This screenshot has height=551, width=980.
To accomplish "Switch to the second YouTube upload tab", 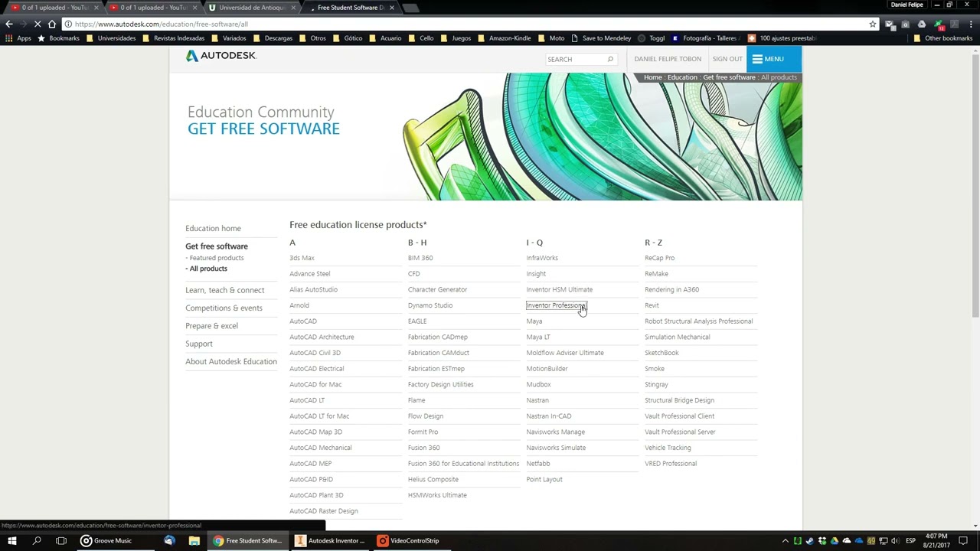I will point(152,8).
